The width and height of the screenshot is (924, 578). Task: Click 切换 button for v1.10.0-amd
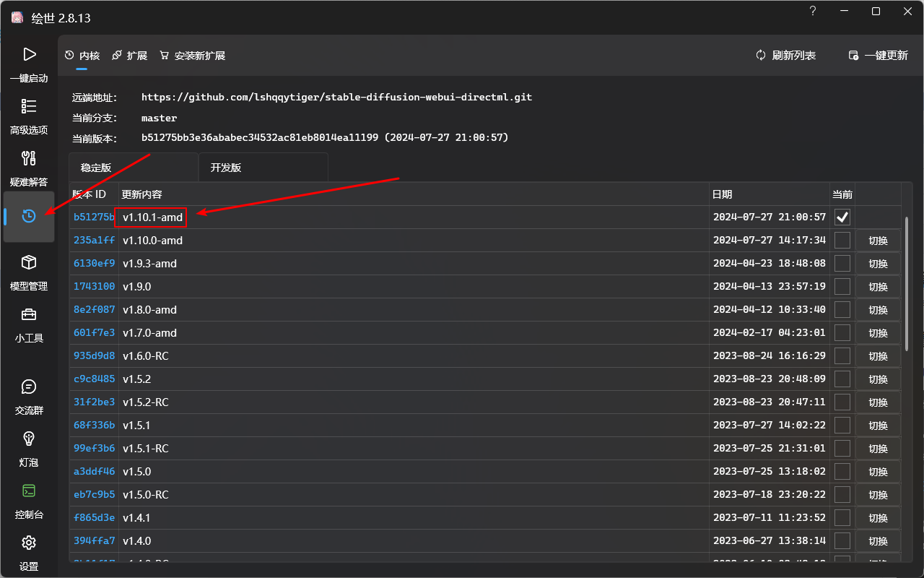point(878,241)
